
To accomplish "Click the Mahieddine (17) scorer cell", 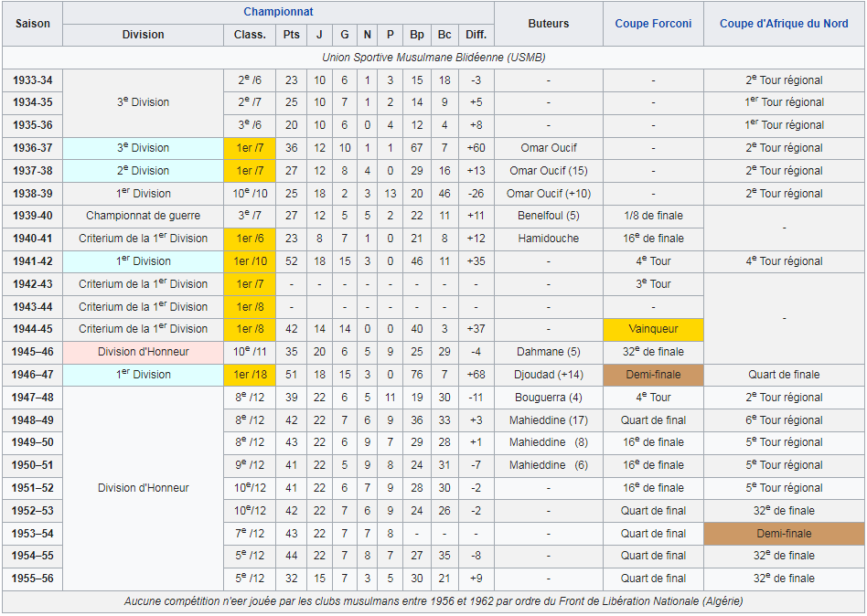I will click(549, 420).
